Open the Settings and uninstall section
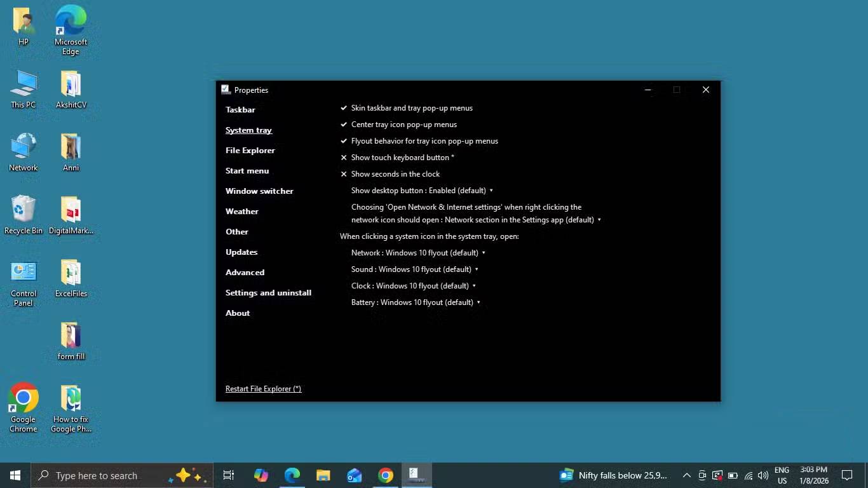 268,293
